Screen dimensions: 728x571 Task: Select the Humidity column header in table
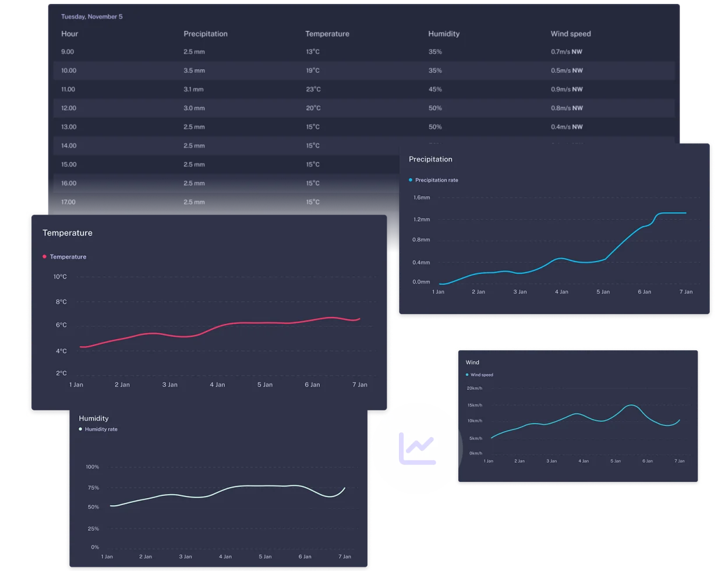coord(444,34)
